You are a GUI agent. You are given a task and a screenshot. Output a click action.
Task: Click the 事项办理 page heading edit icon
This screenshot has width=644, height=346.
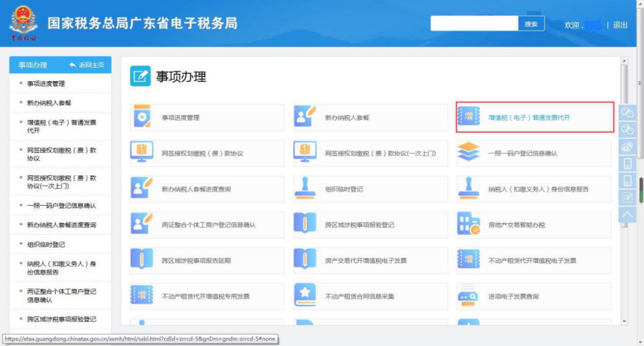tap(140, 76)
